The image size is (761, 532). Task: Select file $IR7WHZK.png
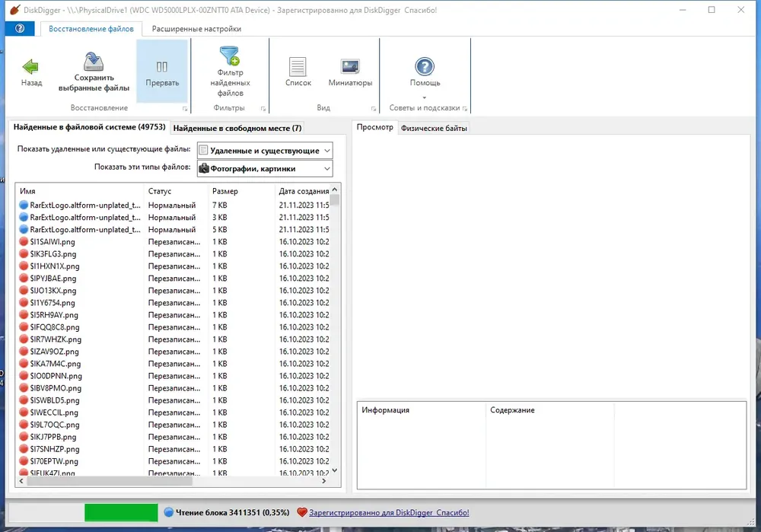tap(56, 339)
